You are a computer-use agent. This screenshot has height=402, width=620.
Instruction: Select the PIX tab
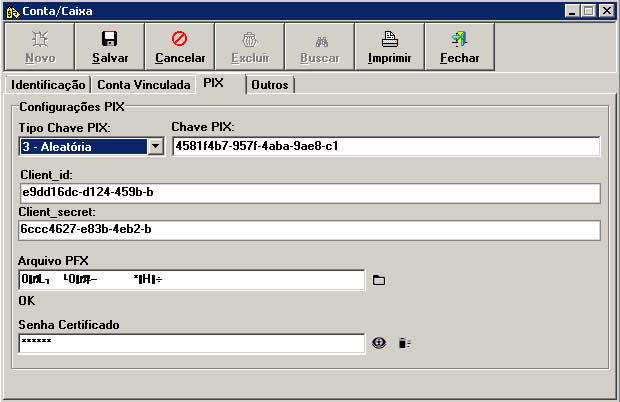pos(214,84)
